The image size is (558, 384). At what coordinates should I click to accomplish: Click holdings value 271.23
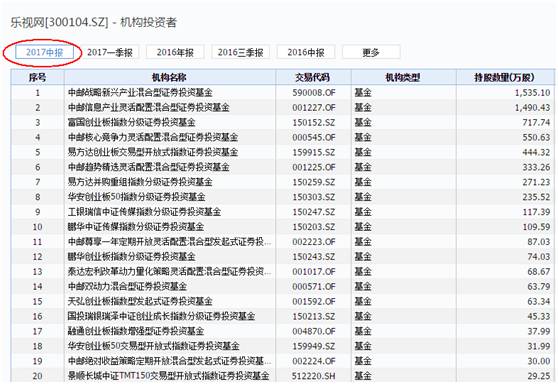[536, 182]
